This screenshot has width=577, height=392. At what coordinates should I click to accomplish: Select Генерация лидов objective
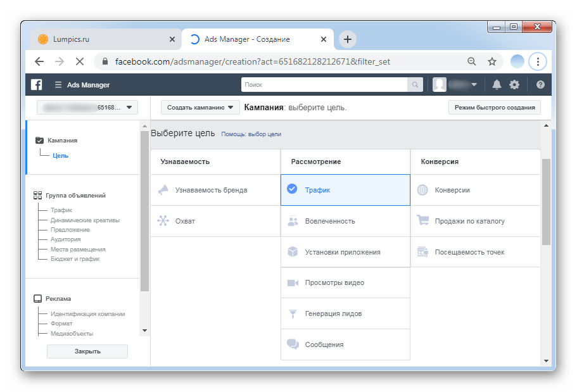point(346,313)
